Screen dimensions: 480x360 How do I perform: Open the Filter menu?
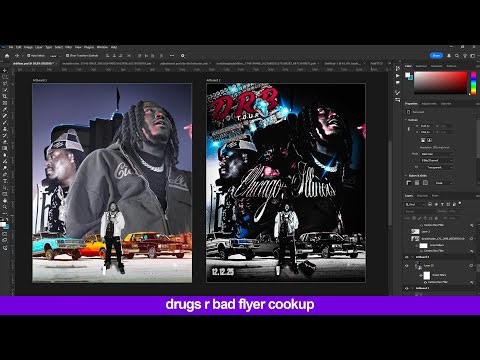[x=68, y=47]
